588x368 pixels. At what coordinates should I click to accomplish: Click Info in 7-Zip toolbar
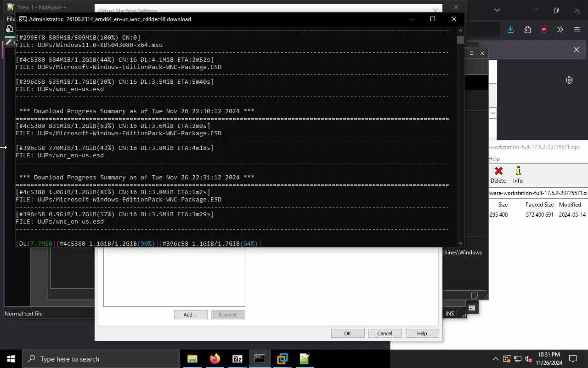tap(518, 175)
